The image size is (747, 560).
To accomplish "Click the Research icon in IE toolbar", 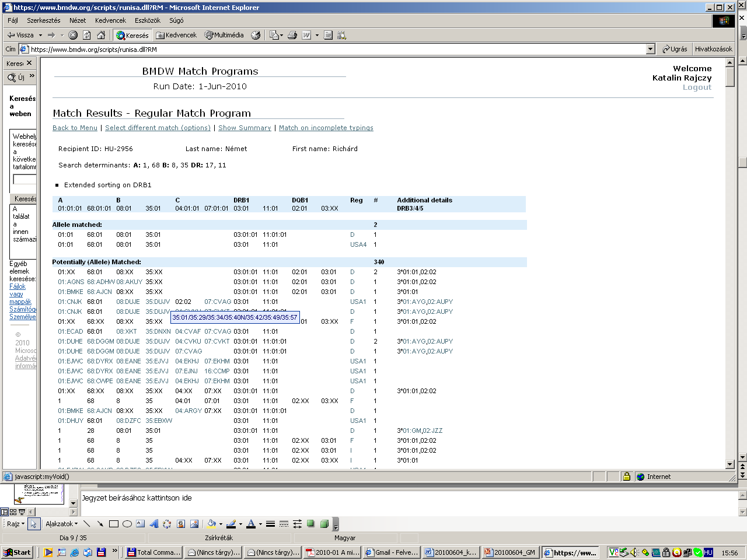I will (342, 35).
